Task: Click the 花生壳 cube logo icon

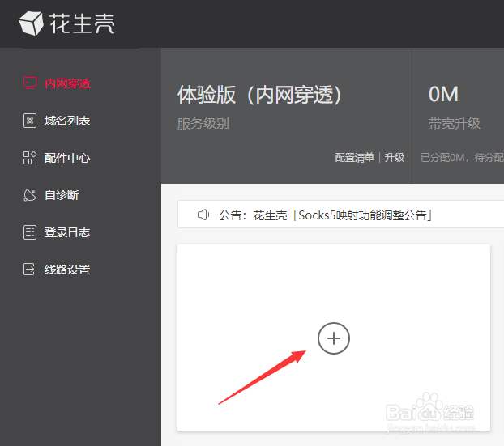Action: point(31,23)
